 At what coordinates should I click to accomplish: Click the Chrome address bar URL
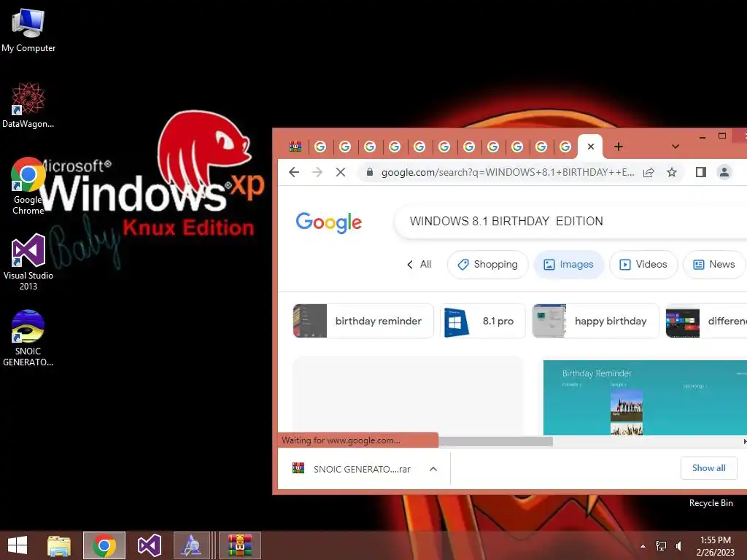pyautogui.click(x=508, y=172)
